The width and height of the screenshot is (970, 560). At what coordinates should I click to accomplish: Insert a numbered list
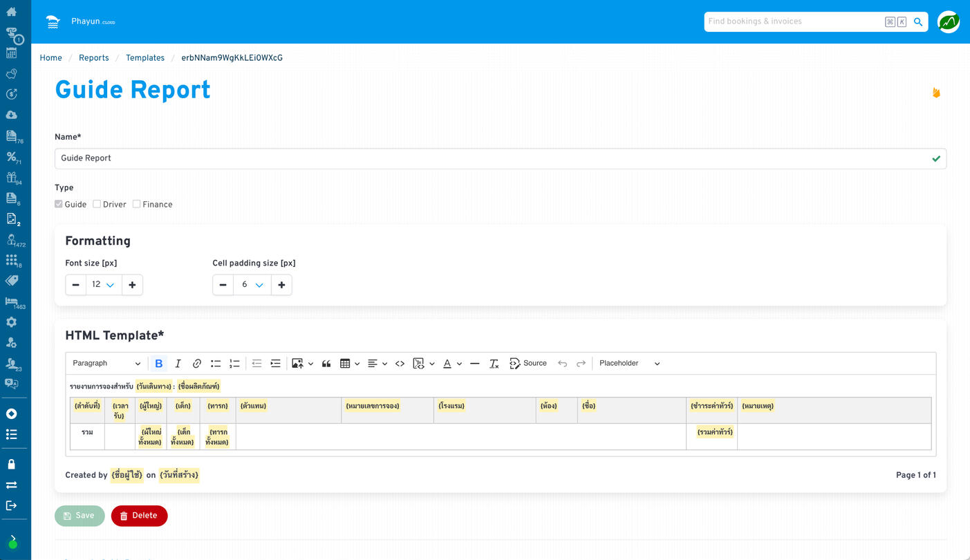click(x=234, y=364)
